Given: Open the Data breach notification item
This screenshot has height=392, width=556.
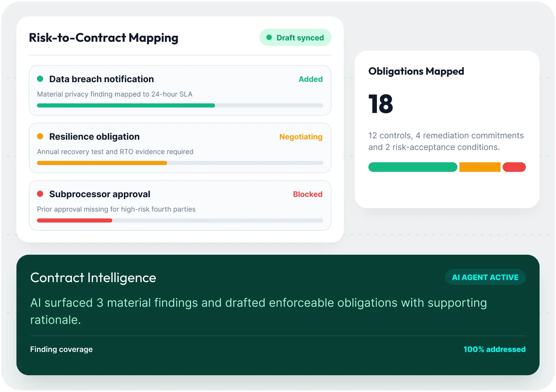Looking at the screenshot, I should [180, 90].
